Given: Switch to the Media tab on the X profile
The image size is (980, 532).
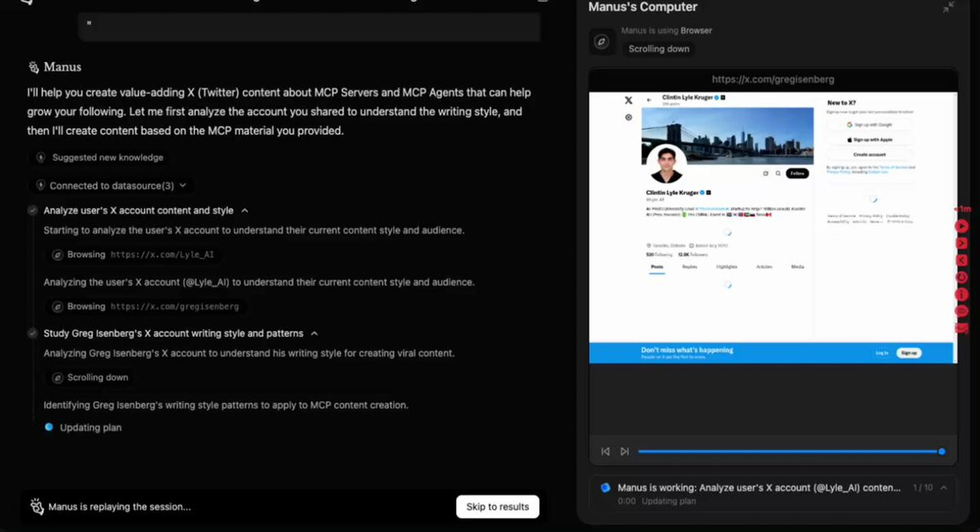Looking at the screenshot, I should (x=798, y=267).
